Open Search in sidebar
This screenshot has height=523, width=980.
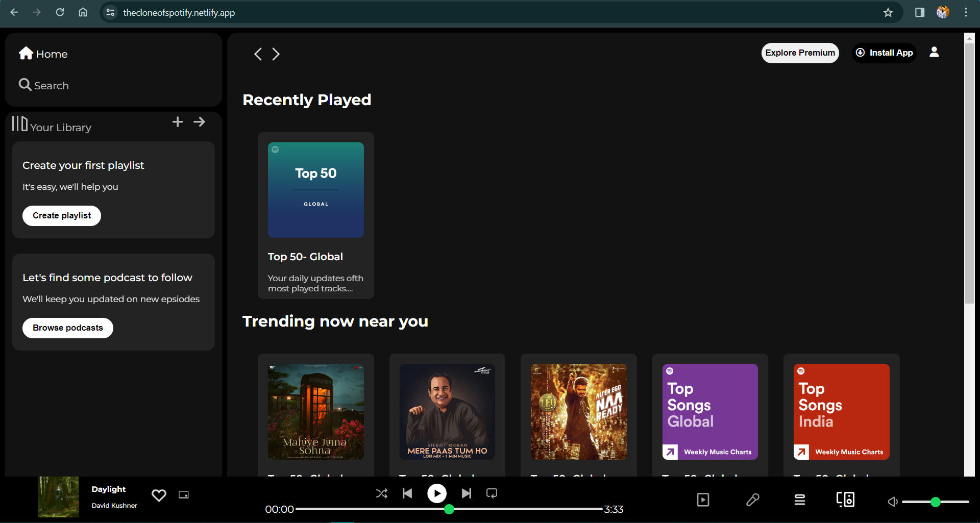(x=44, y=85)
